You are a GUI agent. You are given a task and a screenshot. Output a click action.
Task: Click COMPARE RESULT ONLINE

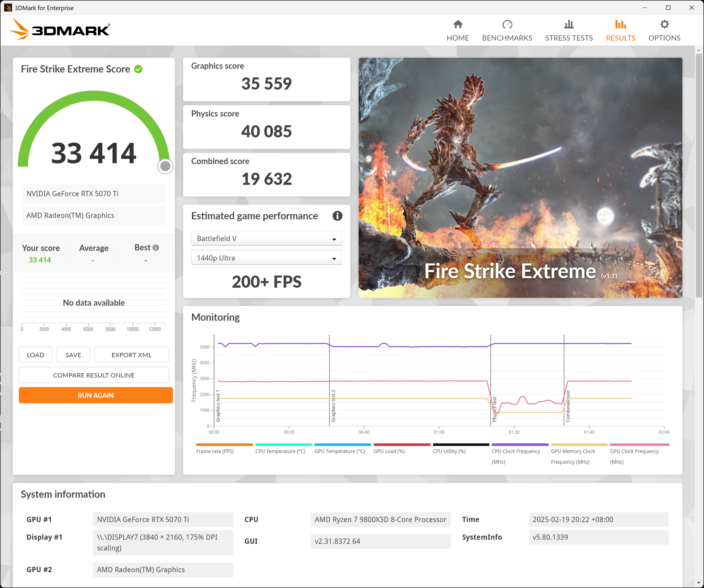click(x=94, y=375)
